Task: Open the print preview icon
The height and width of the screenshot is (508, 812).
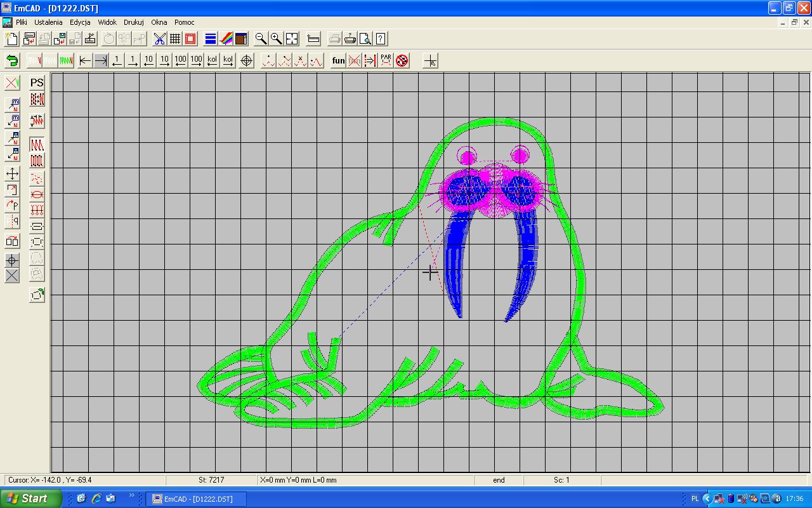Action: 365,39
